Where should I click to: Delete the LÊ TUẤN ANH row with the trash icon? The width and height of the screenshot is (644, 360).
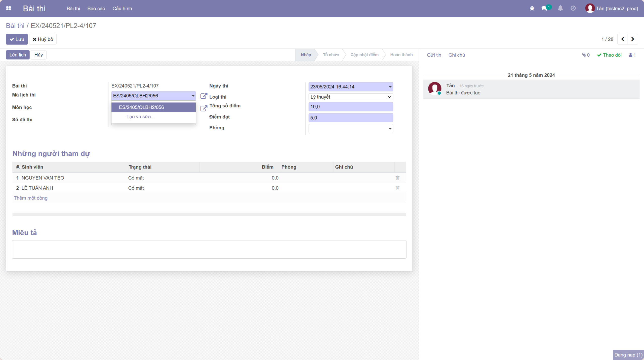point(397,188)
